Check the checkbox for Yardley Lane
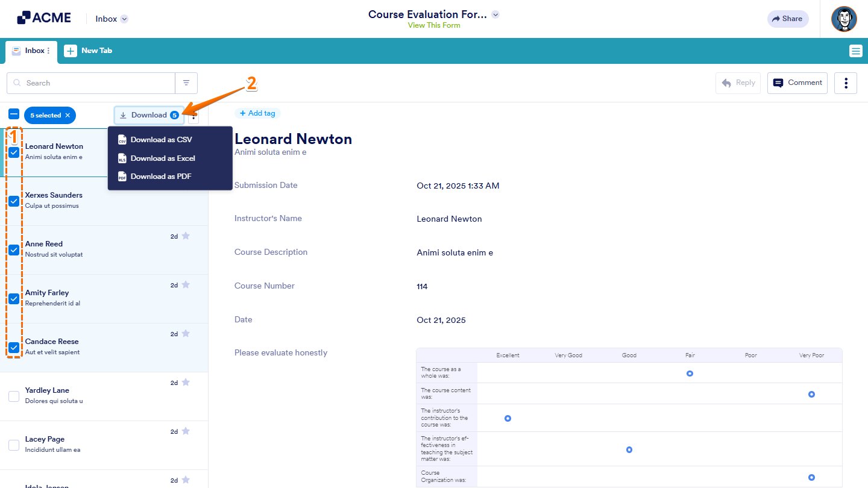 tap(13, 396)
